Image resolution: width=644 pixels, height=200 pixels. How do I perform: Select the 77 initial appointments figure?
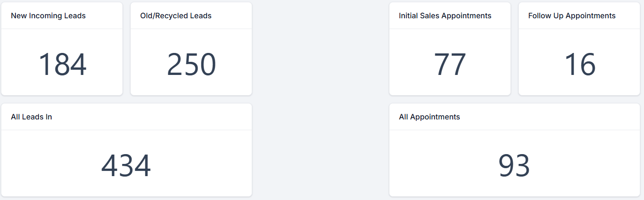(x=450, y=65)
